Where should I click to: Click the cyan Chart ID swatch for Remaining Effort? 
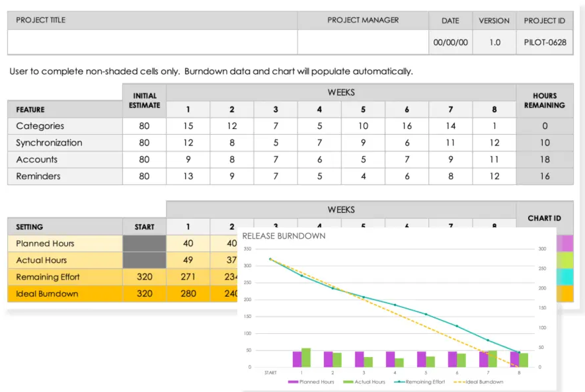(x=565, y=277)
